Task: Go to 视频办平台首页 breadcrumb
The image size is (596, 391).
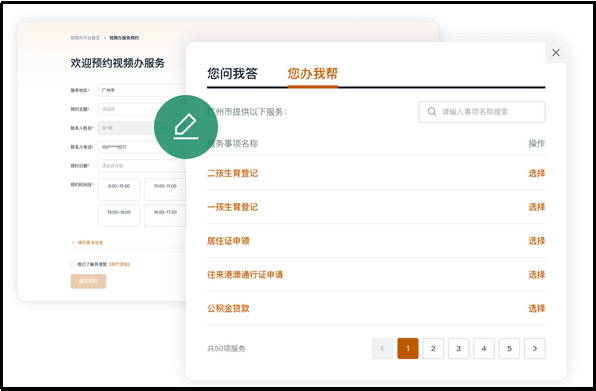Action: [x=85, y=38]
